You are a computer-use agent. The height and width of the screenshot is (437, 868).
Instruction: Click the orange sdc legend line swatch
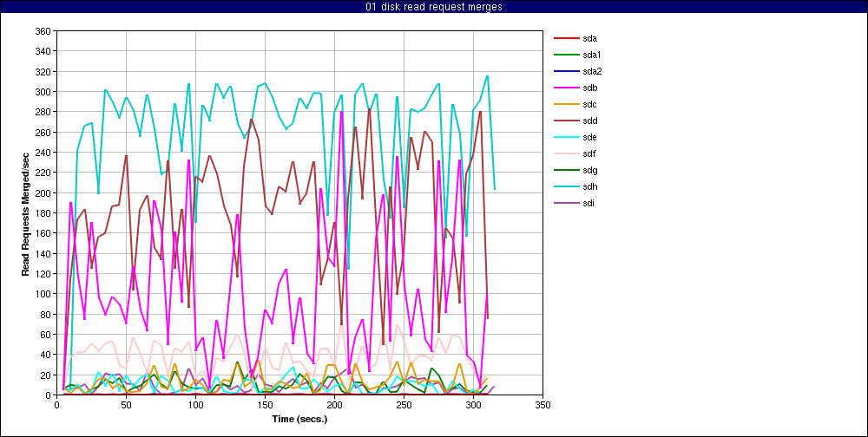point(565,105)
